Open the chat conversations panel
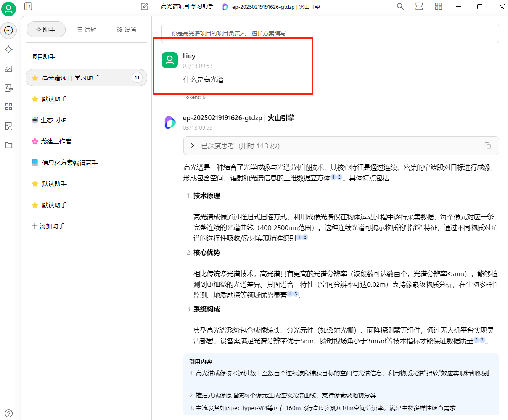This screenshot has width=508, height=420. [x=9, y=31]
